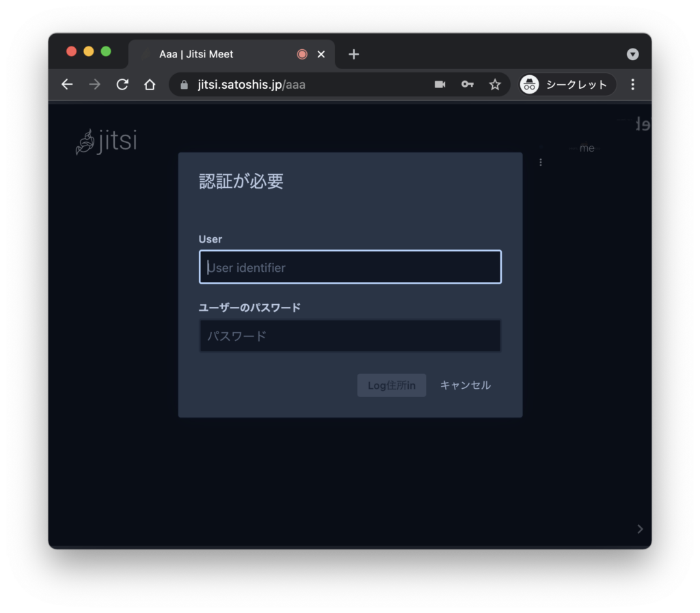Reload the jitsi.satoshis.jp page
Screen dimensions: 700x613
coord(122,84)
